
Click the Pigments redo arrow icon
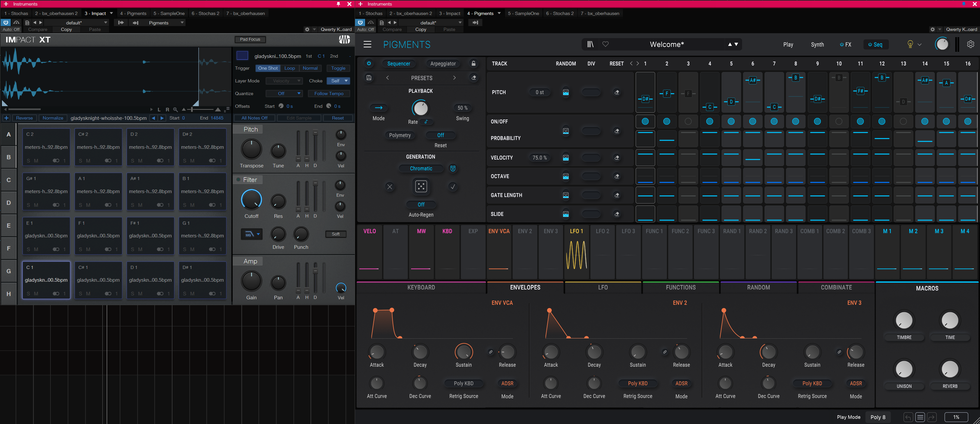[x=932, y=417]
